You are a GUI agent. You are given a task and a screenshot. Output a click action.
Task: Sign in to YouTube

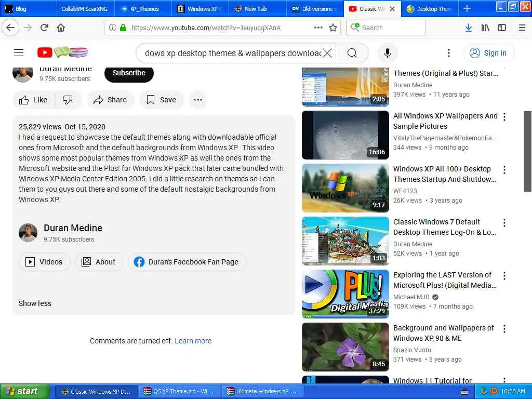tap(488, 53)
